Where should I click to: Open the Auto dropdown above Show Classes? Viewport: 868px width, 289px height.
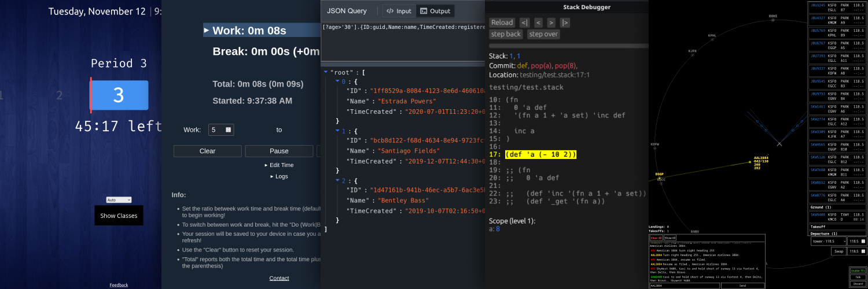119,200
